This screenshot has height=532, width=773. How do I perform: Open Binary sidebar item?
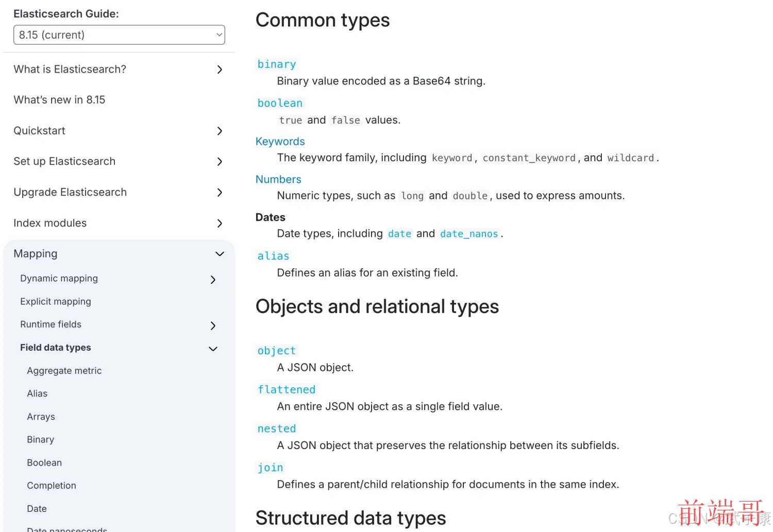click(x=40, y=440)
